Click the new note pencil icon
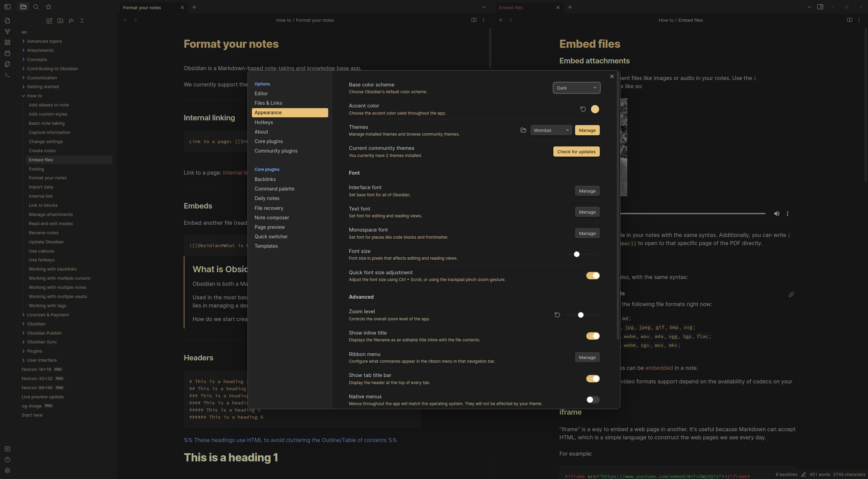Screen dimensions: 868x479 point(49,21)
